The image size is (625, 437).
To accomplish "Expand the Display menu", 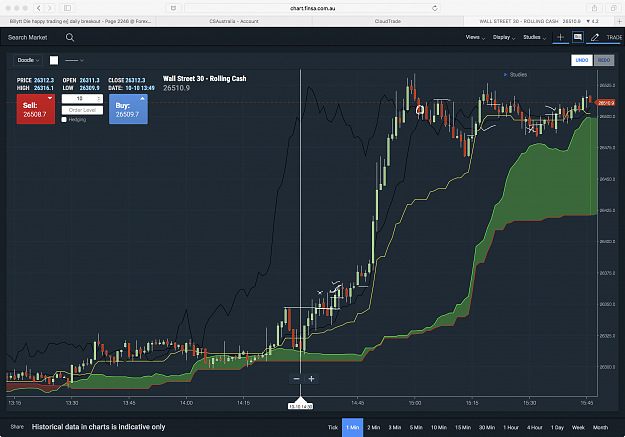I will tap(504, 37).
